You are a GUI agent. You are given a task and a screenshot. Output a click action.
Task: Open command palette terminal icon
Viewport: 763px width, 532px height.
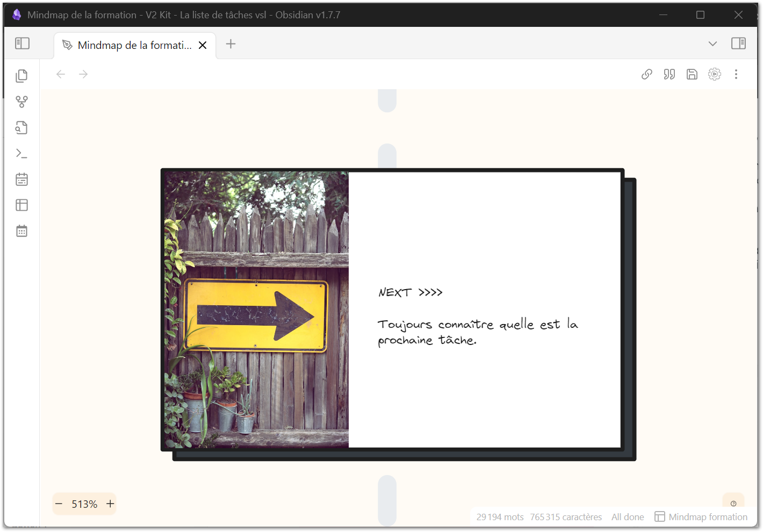tap(21, 154)
